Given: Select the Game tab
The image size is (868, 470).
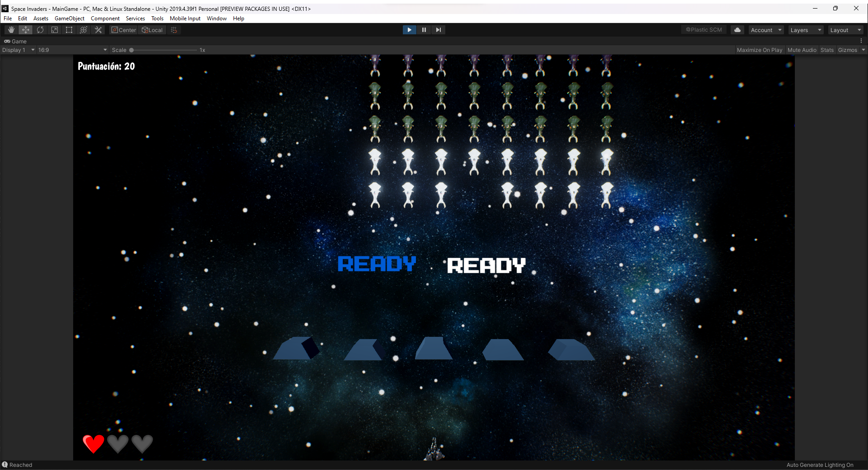Looking at the screenshot, I should pyautogui.click(x=15, y=41).
